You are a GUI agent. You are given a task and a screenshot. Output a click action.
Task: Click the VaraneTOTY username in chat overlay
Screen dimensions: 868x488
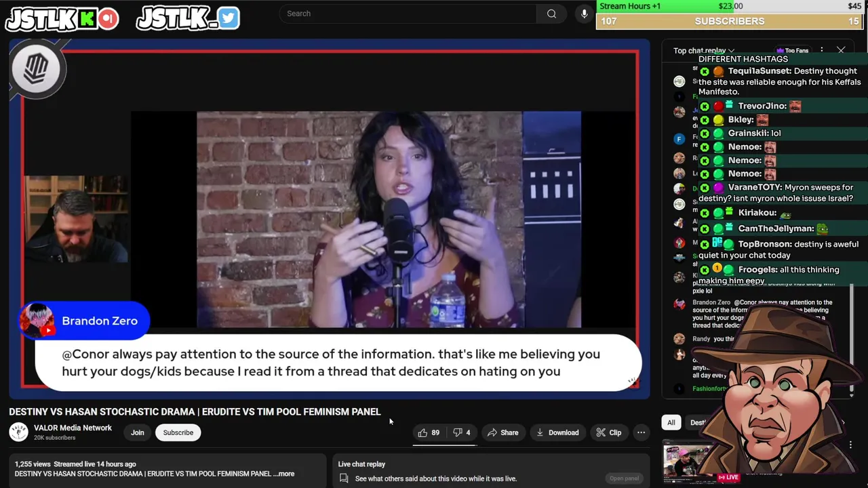tap(754, 187)
